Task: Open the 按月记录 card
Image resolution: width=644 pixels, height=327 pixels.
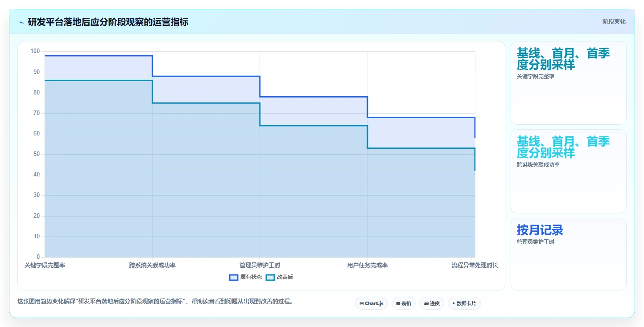Action: pyautogui.click(x=569, y=254)
